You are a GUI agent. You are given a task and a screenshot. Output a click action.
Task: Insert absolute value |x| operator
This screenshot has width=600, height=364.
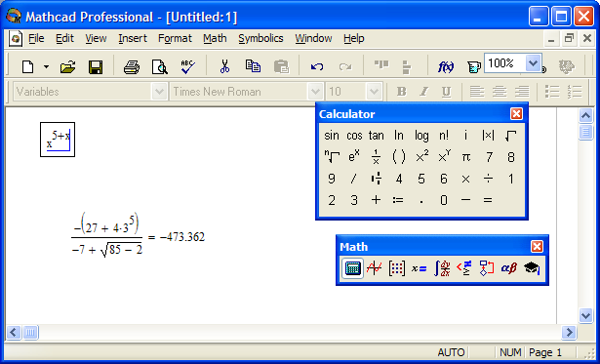click(x=488, y=136)
